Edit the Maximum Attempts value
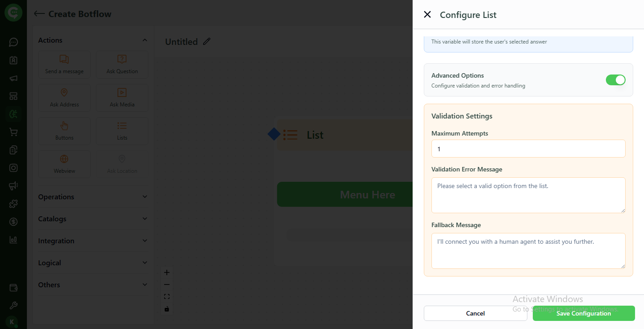This screenshot has height=329, width=644. coord(528,149)
